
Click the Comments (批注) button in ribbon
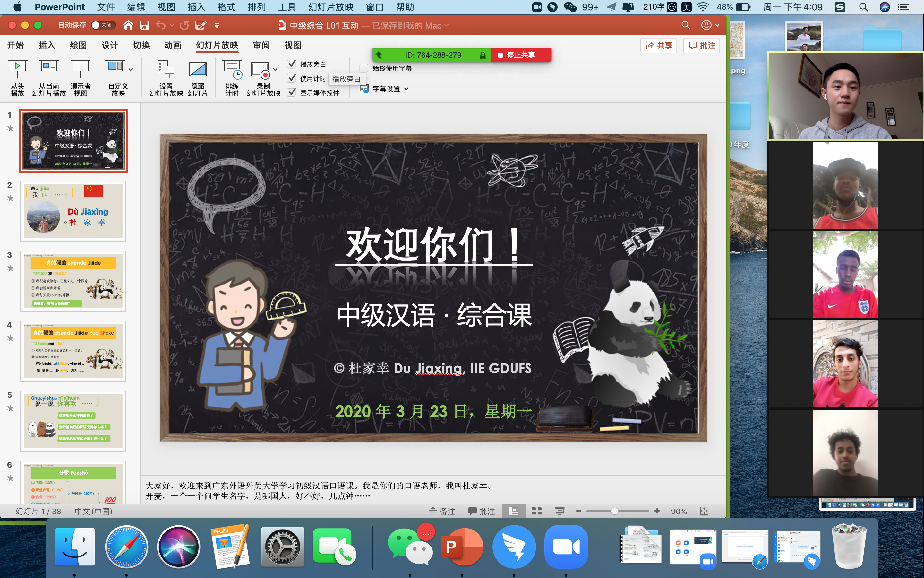pyautogui.click(x=702, y=46)
